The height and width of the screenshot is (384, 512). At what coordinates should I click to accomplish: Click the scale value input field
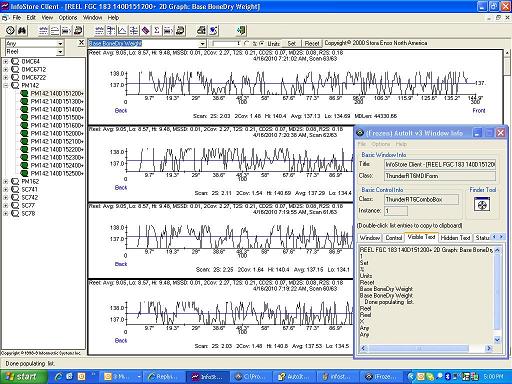click(226, 44)
